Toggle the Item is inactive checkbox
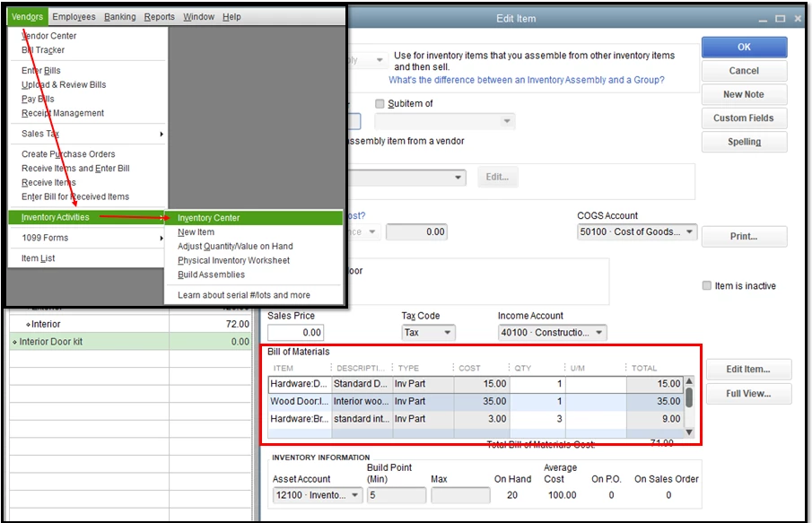Image resolution: width=812 pixels, height=523 pixels. coord(706,285)
